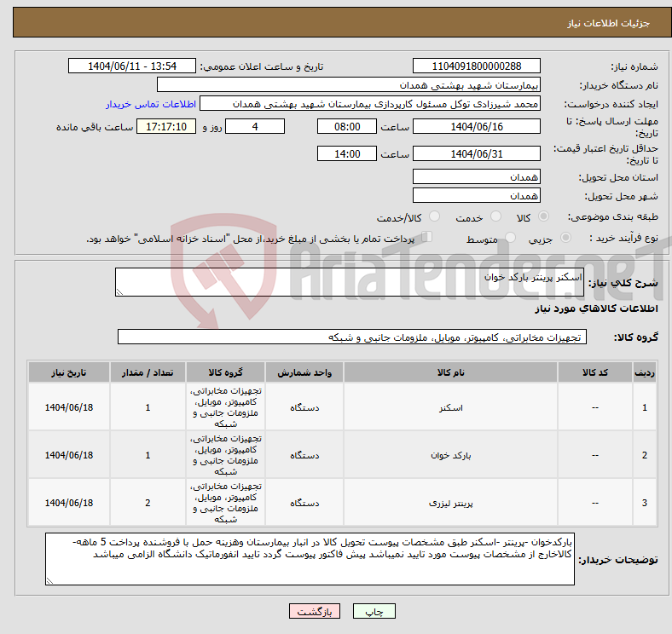The height and width of the screenshot is (634, 672).
Task: Click the کد کالا column header
Action: [595, 372]
